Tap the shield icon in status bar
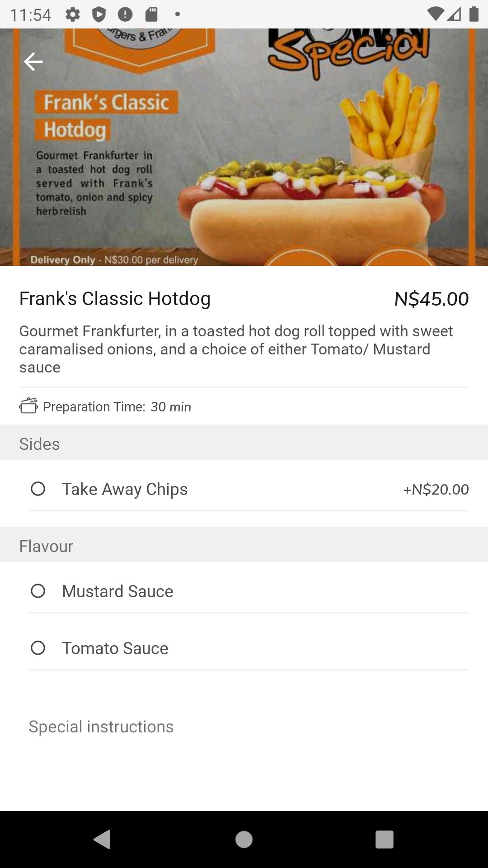 point(99,14)
